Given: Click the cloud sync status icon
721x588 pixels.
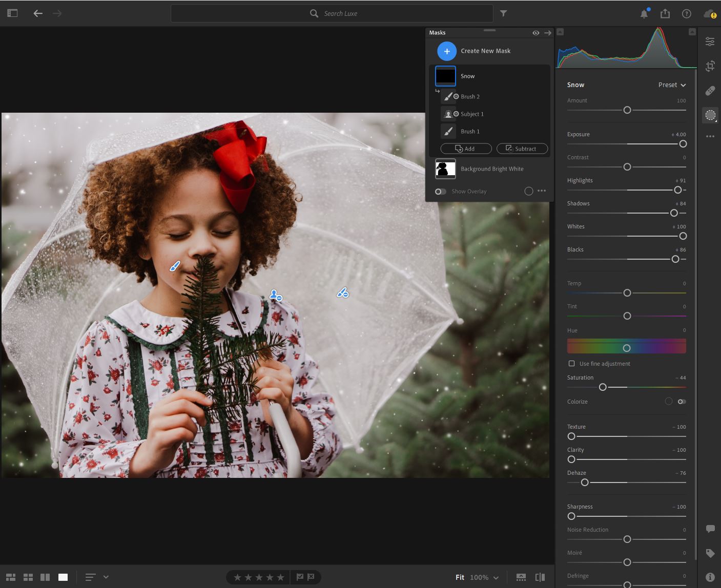Looking at the screenshot, I should tap(710, 14).
